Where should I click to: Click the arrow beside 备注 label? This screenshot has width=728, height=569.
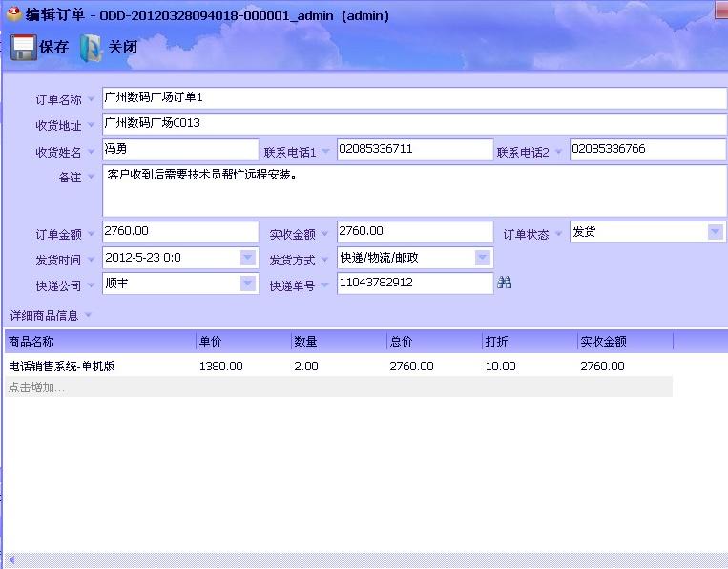pos(91,177)
